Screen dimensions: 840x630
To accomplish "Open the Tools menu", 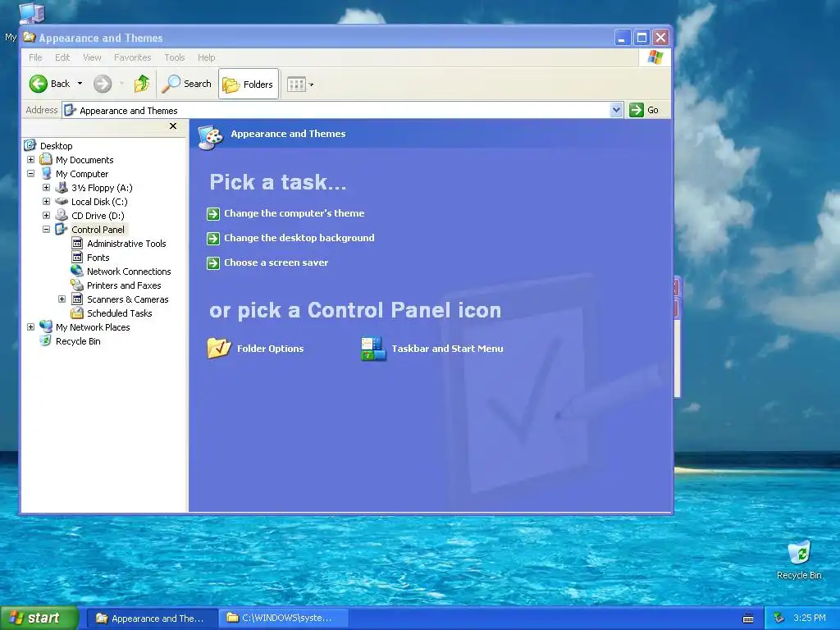I will tap(175, 57).
